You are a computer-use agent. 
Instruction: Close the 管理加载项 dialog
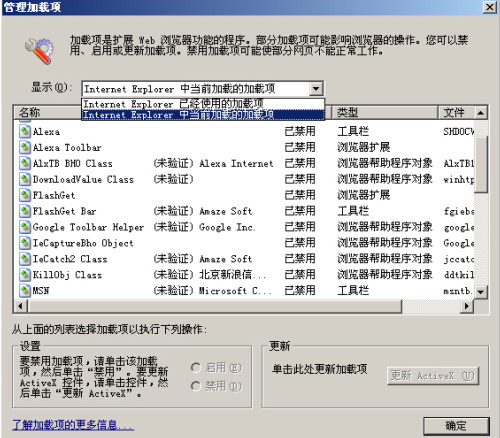[x=490, y=7]
